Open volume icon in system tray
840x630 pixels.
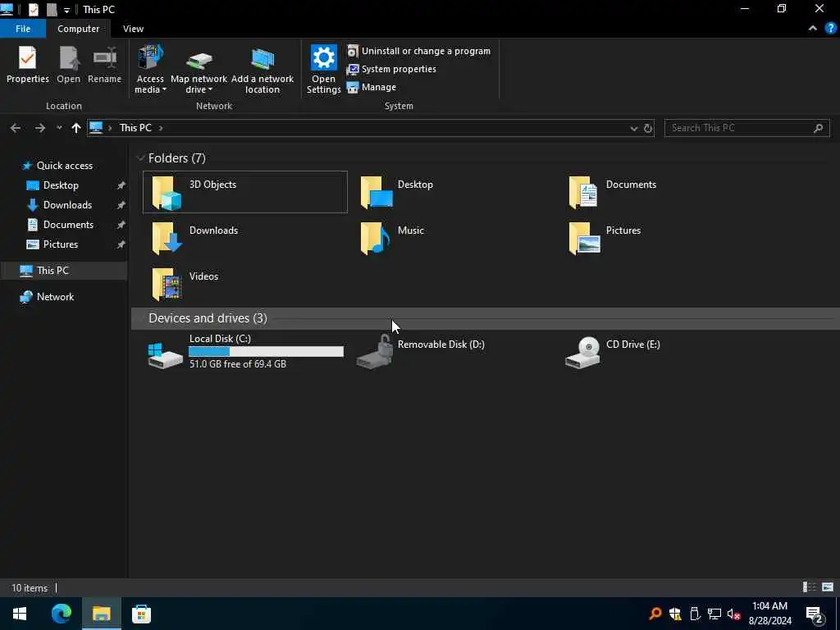pyautogui.click(x=734, y=614)
